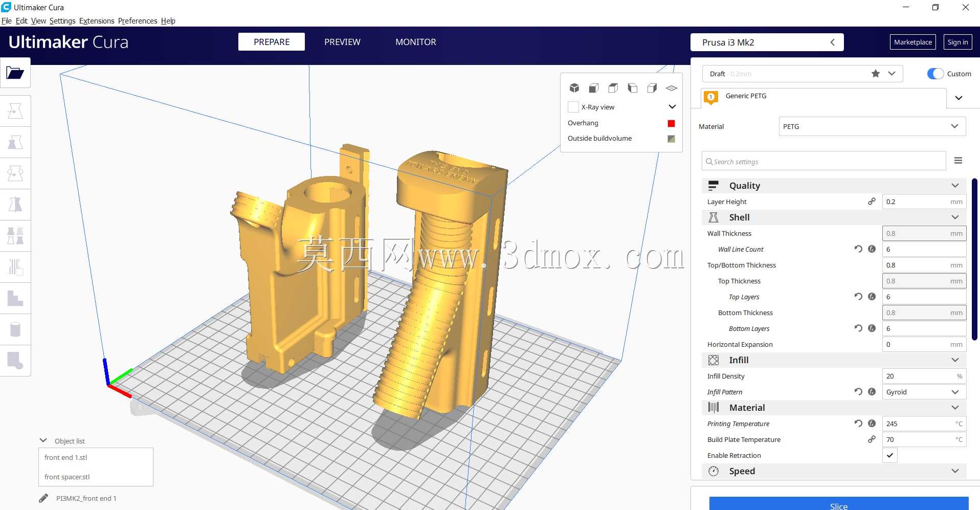Collapse the view options panel chevron

point(672,107)
